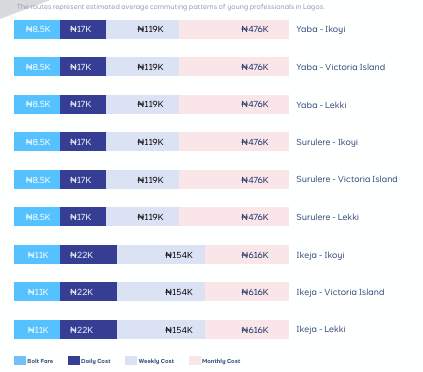423x372 pixels.
Task: Click the Bolt Fare legend color swatch
Action: point(20,360)
